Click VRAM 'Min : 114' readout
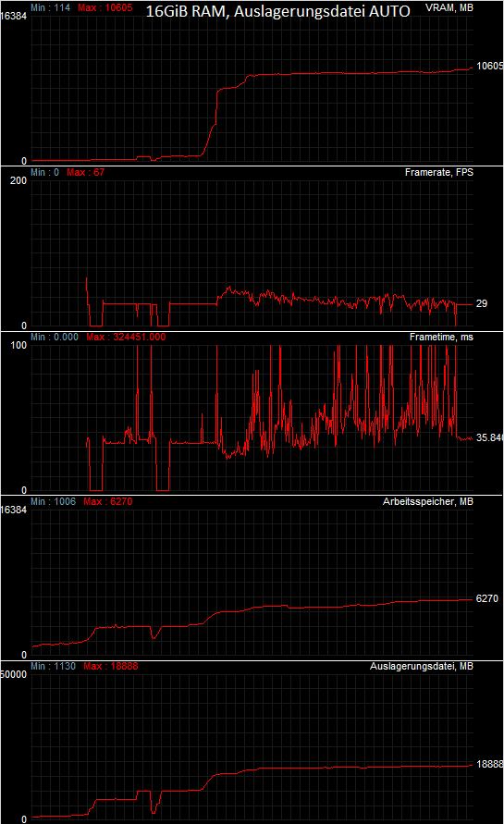 [x=51, y=8]
